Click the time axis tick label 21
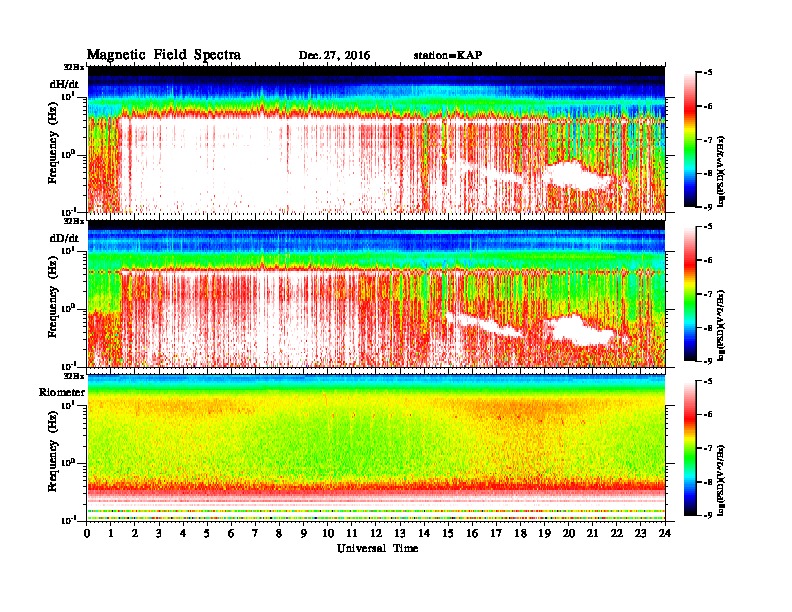792x612 pixels. [592, 533]
